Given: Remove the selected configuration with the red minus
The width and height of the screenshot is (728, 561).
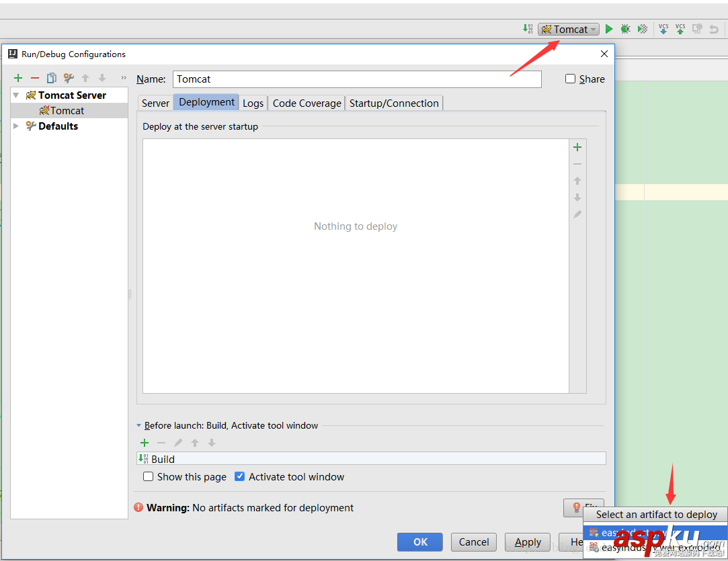Looking at the screenshot, I should (x=35, y=78).
